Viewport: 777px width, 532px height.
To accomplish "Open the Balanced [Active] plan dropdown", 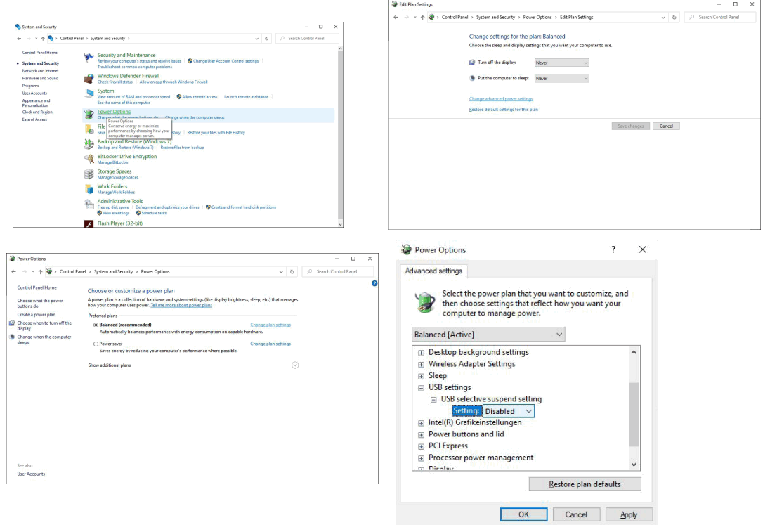I will pos(488,335).
